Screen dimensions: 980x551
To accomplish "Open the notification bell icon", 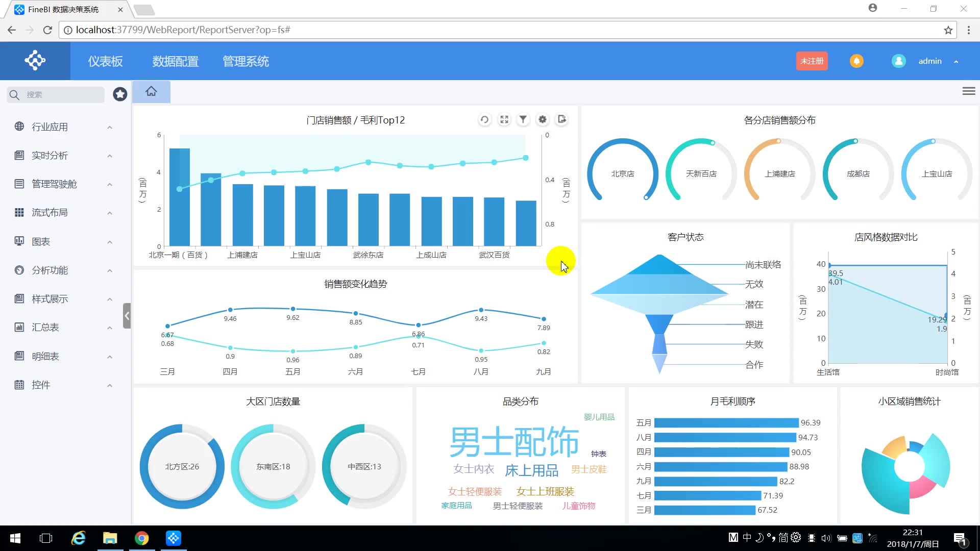I will [x=856, y=61].
